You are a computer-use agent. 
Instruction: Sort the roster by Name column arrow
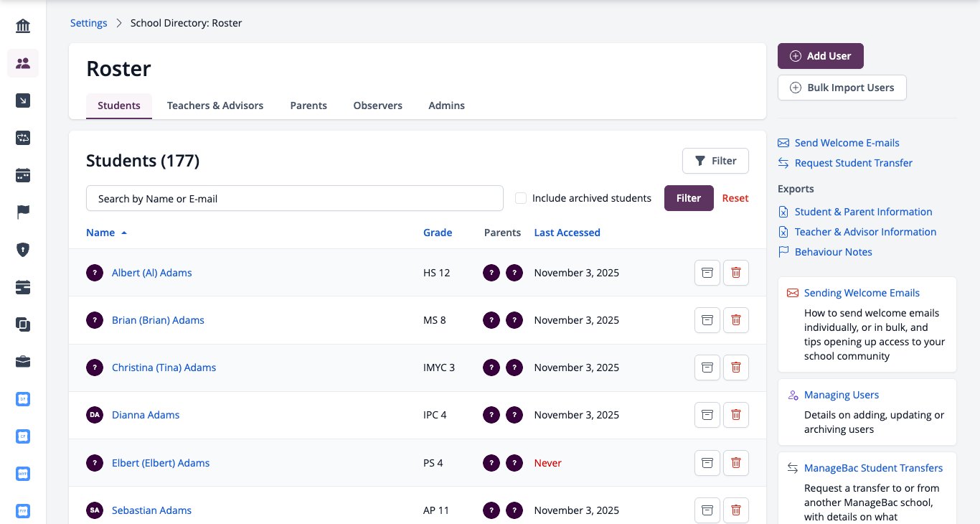[x=124, y=233]
